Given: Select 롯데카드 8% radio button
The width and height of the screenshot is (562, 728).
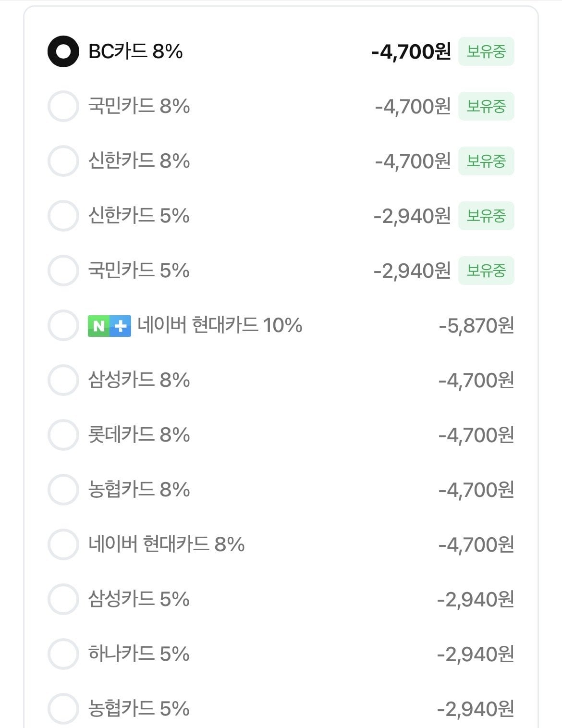Looking at the screenshot, I should pyautogui.click(x=63, y=435).
